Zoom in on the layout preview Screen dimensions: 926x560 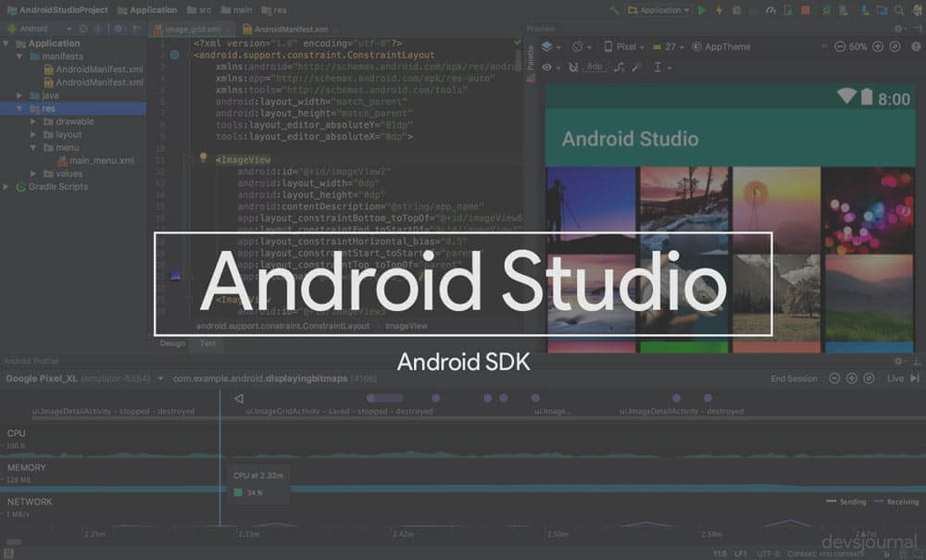878,46
